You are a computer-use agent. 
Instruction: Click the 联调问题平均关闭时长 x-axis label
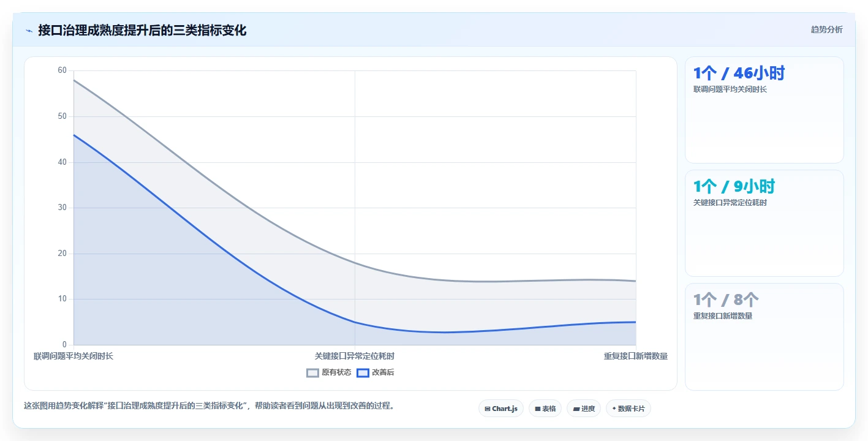pyautogui.click(x=74, y=356)
